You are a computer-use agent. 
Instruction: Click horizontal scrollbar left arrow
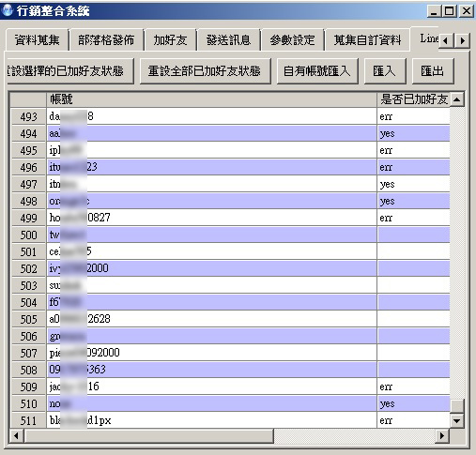click(x=16, y=435)
